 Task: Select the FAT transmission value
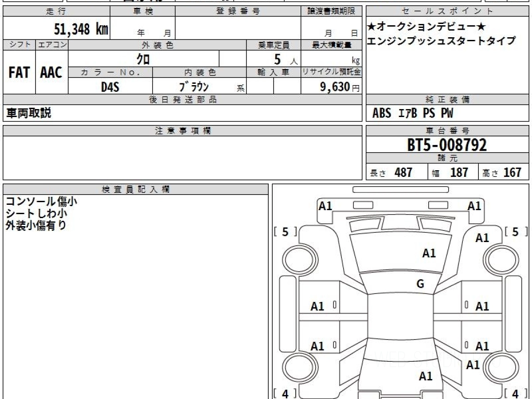(x=19, y=73)
